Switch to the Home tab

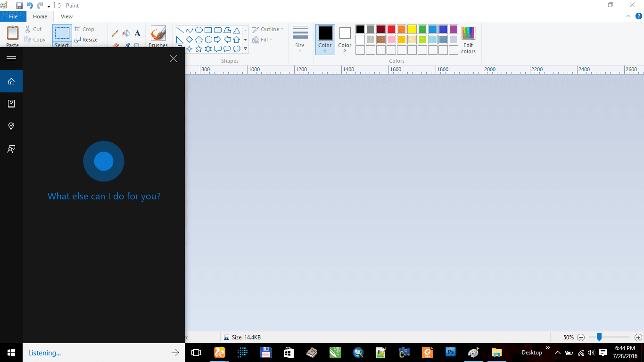tap(40, 16)
